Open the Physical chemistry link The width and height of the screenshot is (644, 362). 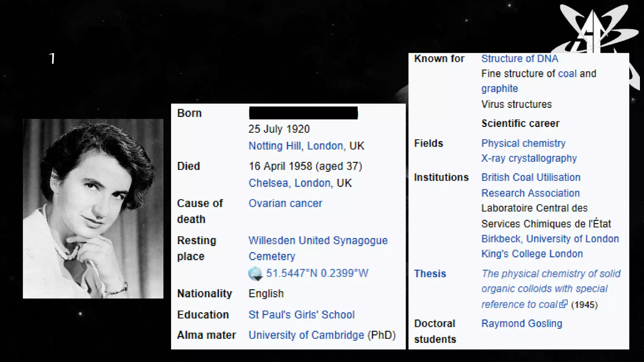click(x=523, y=143)
